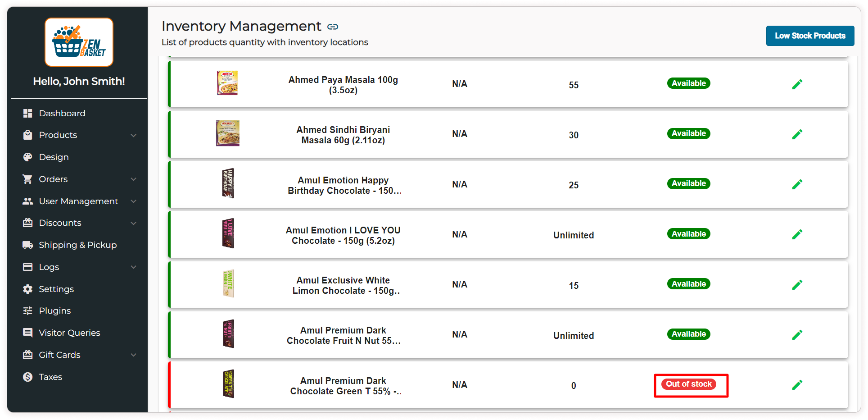Open Amul Happy Birthday chocolate thumbnail
Viewport: 868px width, 420px height.
pos(228,183)
